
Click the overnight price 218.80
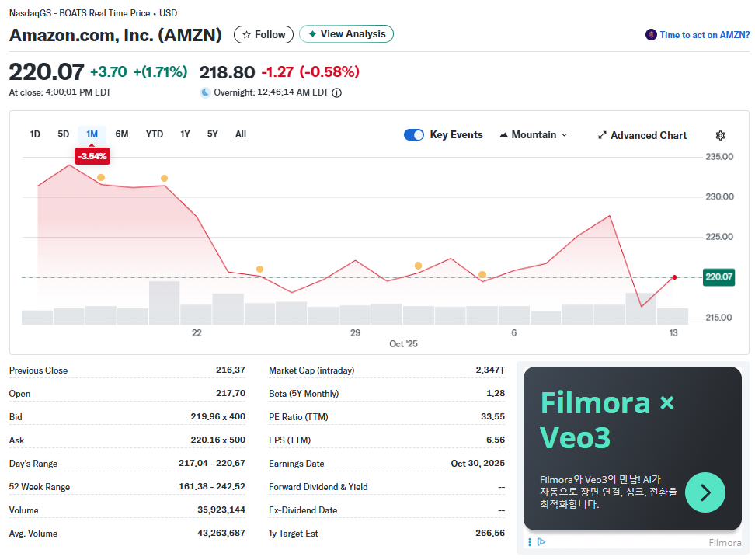click(227, 72)
